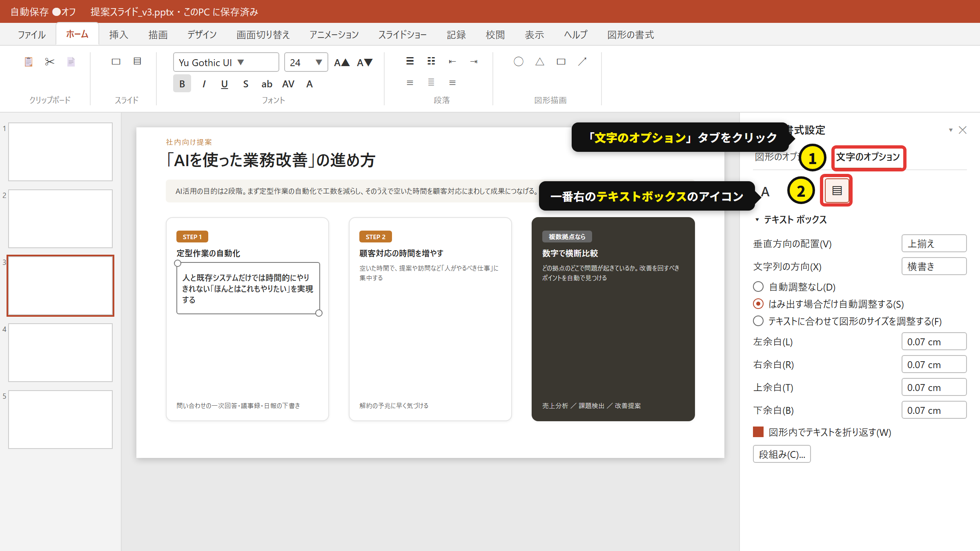
Task: Switch to the 図形の書式 tab
Action: pyautogui.click(x=630, y=35)
